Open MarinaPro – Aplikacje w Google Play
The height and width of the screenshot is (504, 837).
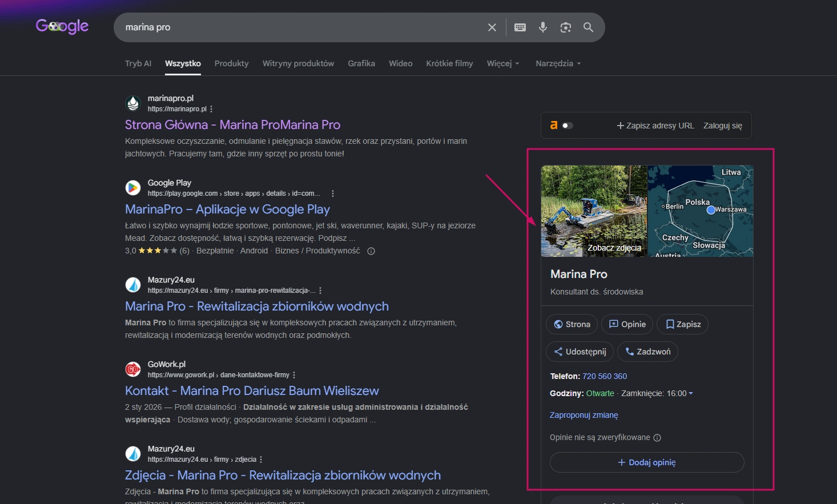click(227, 209)
